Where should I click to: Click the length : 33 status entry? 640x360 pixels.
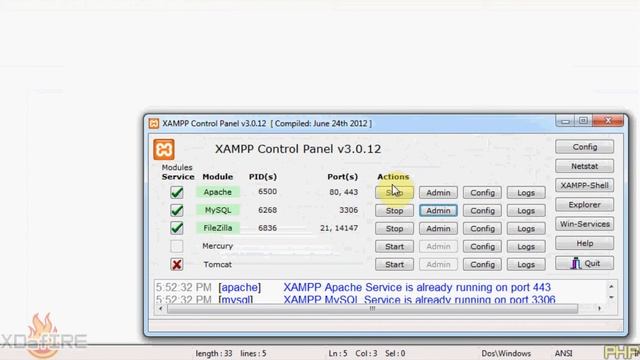(213, 353)
